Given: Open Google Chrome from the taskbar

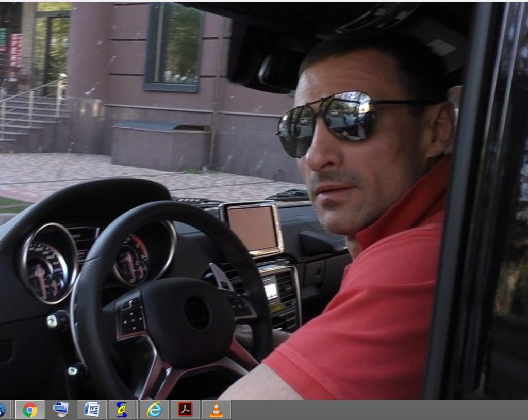Looking at the screenshot, I should [x=30, y=410].
